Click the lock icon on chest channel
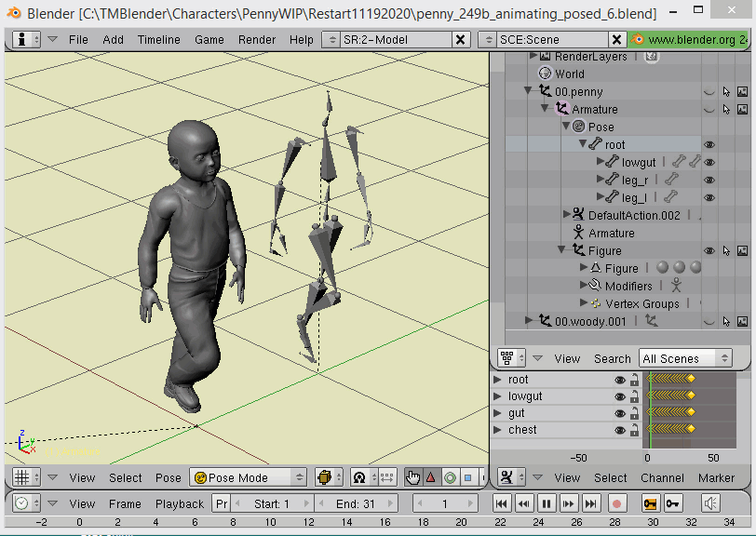Image resolution: width=756 pixels, height=536 pixels. click(x=634, y=430)
